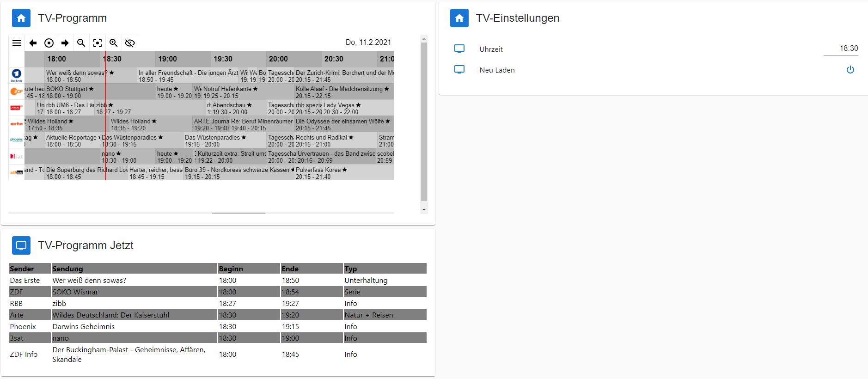Open 'Abendschau' program entry
The width and height of the screenshot is (868, 379).
pyautogui.click(x=239, y=108)
